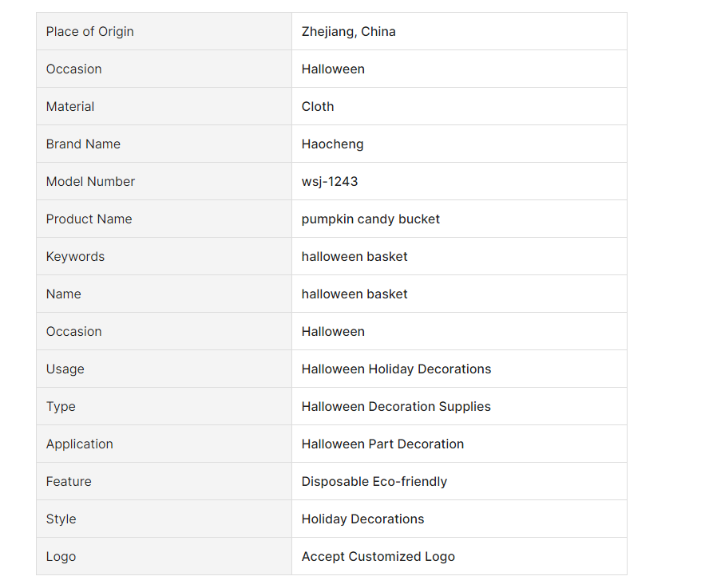Click the 'Product Name' label cell
Image resolution: width=701 pixels, height=588 pixels.
89,219
